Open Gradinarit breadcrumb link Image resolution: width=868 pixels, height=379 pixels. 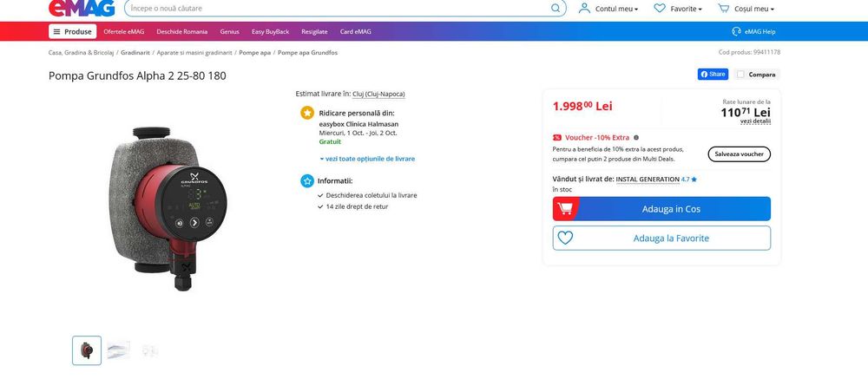(x=135, y=53)
